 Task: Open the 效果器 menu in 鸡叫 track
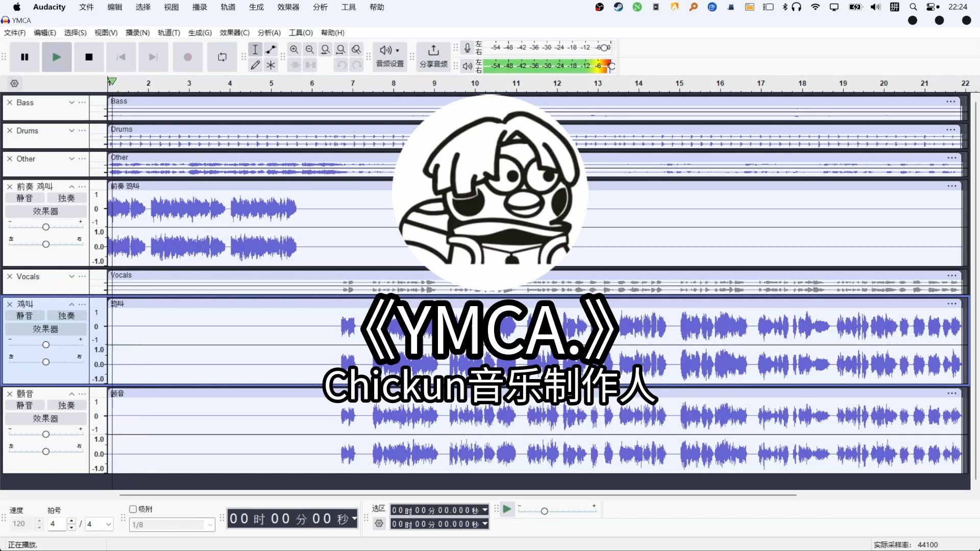[x=44, y=329]
